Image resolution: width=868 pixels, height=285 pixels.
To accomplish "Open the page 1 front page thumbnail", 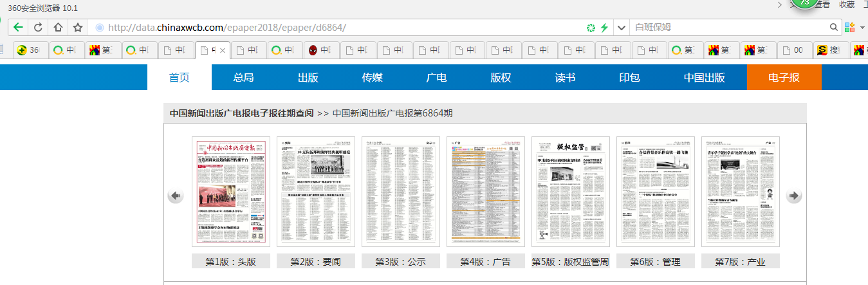I will point(231,192).
